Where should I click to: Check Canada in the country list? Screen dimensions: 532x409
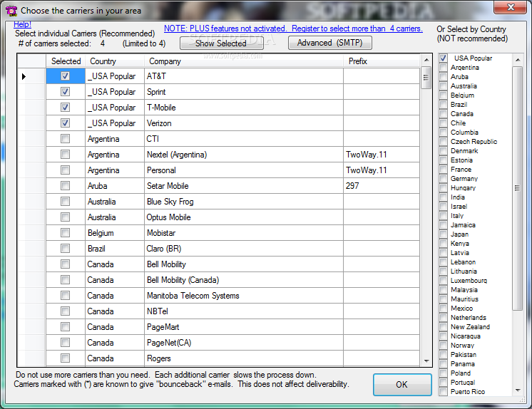coord(443,113)
